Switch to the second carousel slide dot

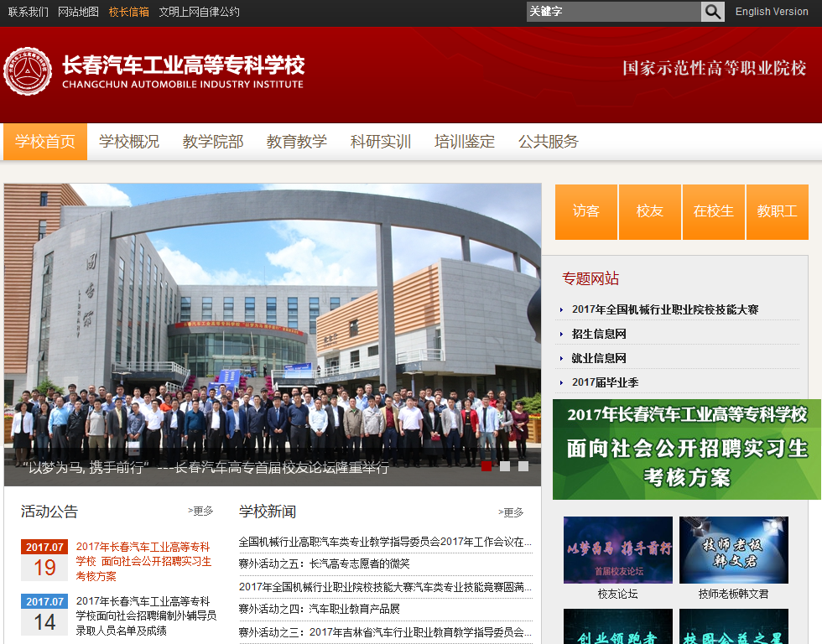coord(505,466)
